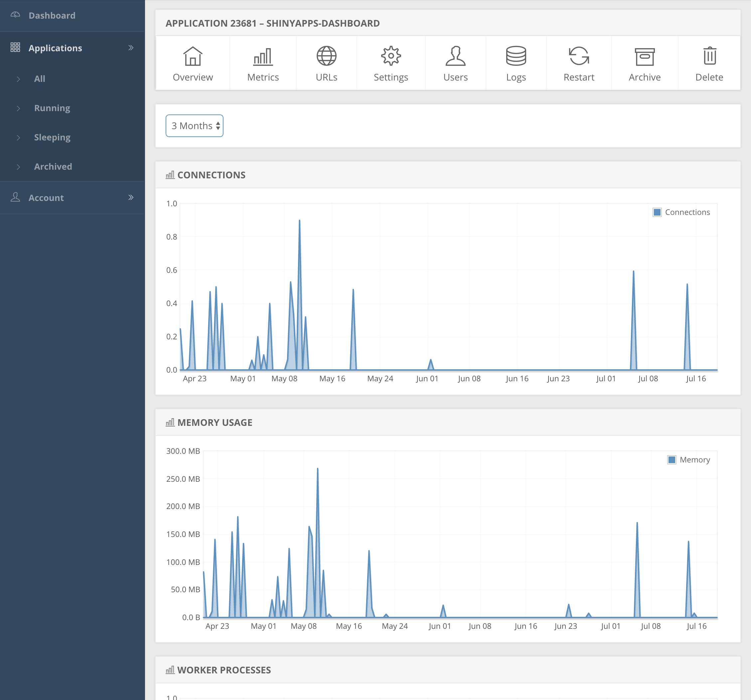Screen dimensions: 751x700
Task: Open the Metrics bar chart icon
Action: [x=263, y=56]
